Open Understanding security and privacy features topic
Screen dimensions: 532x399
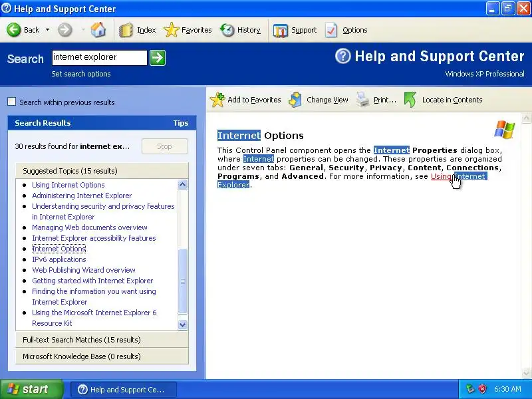pyautogui.click(x=103, y=211)
